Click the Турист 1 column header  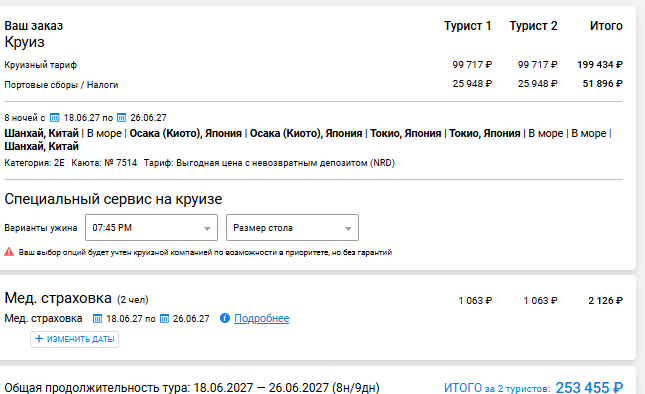468,26
